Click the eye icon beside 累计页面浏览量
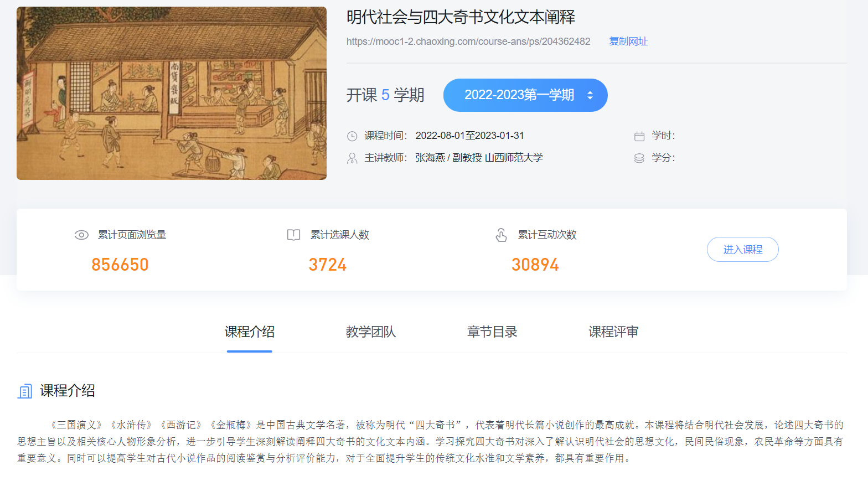This screenshot has width=868, height=481. coord(81,235)
